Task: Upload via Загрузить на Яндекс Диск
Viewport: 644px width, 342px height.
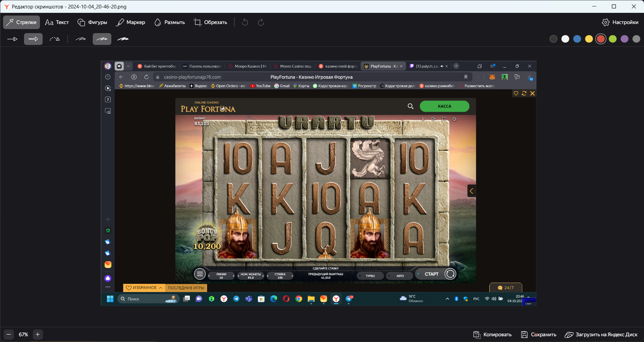Action: [601, 335]
